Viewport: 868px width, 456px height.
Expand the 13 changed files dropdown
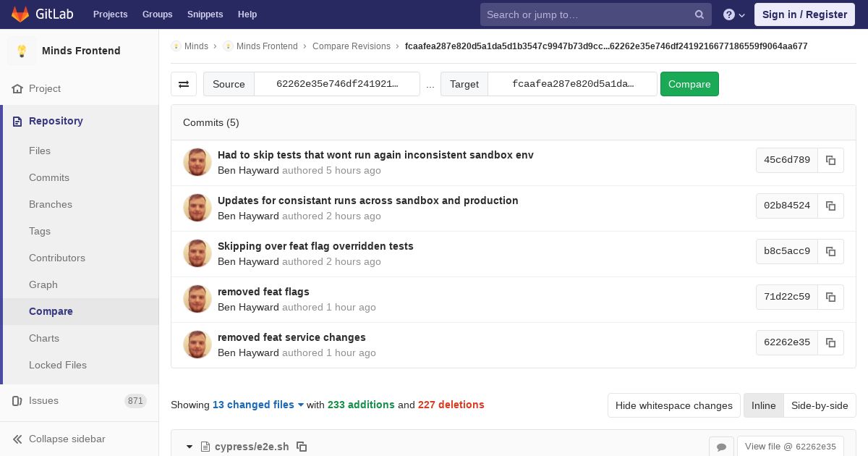258,405
